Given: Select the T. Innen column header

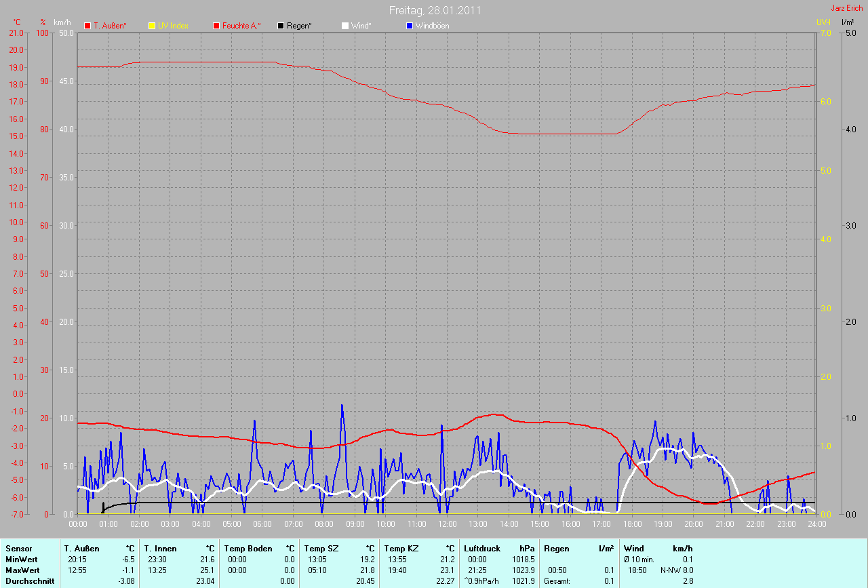Looking at the screenshot, I should (x=160, y=548).
